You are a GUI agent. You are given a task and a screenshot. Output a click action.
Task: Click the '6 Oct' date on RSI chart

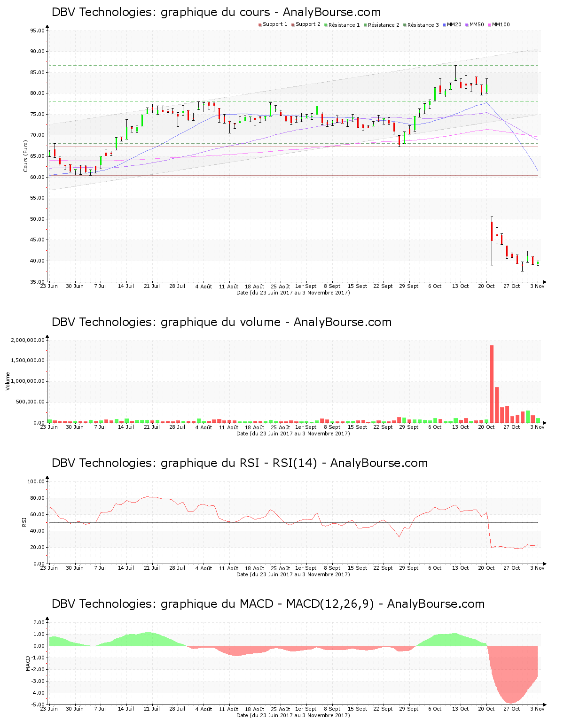pos(435,568)
